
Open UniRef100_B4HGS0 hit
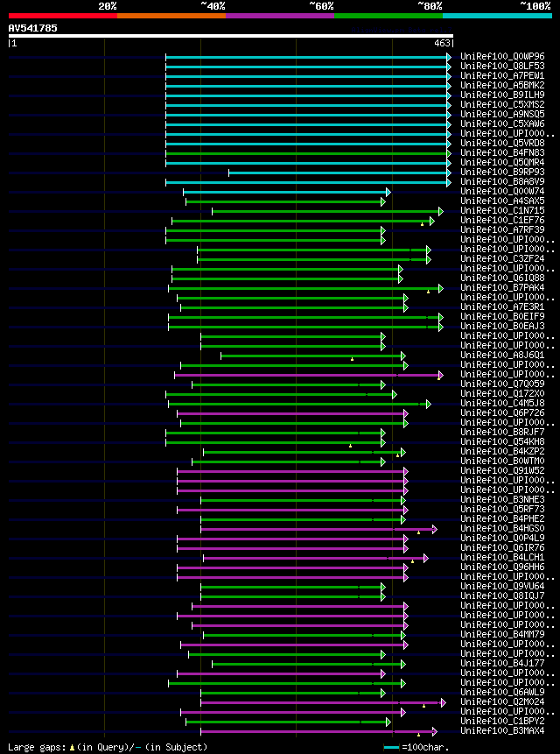[502, 528]
